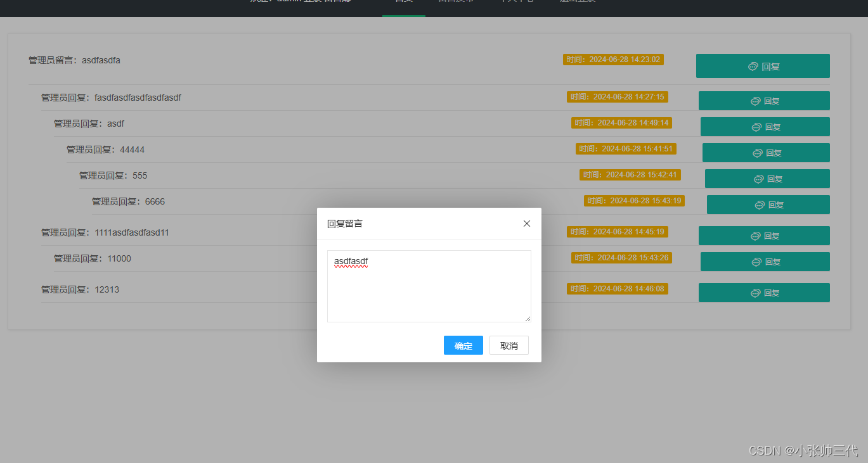Screen dimensions: 868x463
Task: Reply to the 1111asdfasdfasd11 message
Action: click(764, 236)
